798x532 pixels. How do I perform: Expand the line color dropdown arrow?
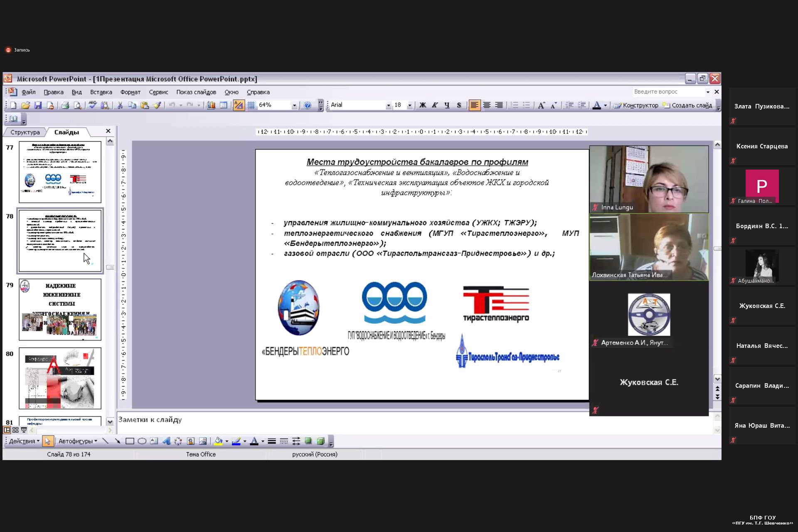tap(244, 441)
